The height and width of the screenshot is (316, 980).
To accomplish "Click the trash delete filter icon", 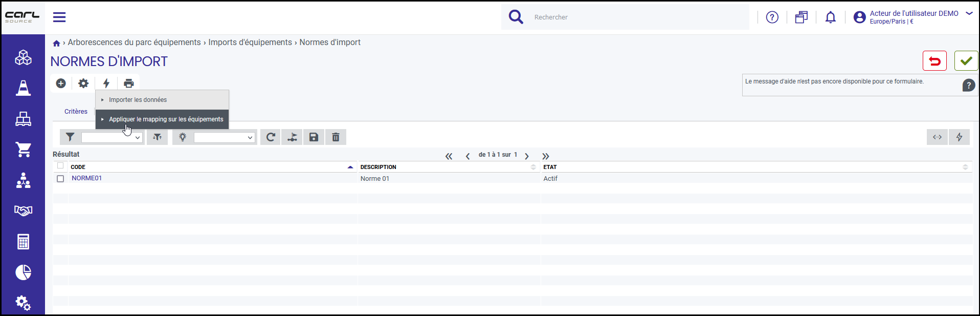I will (336, 137).
